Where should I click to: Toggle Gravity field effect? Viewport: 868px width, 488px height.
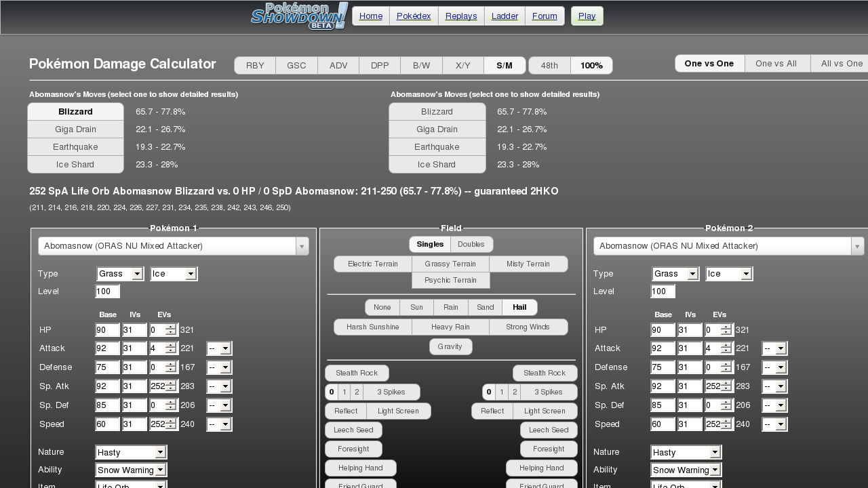[x=450, y=346]
